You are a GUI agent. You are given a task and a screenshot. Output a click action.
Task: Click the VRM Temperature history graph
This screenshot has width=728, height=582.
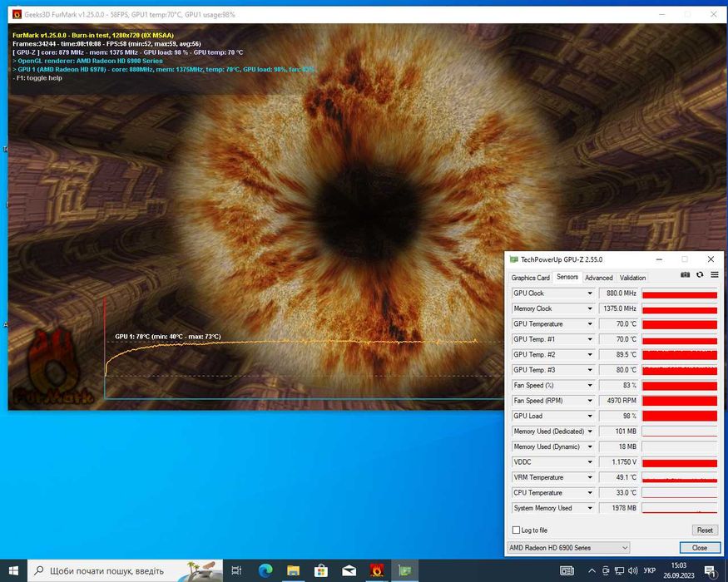(x=680, y=477)
